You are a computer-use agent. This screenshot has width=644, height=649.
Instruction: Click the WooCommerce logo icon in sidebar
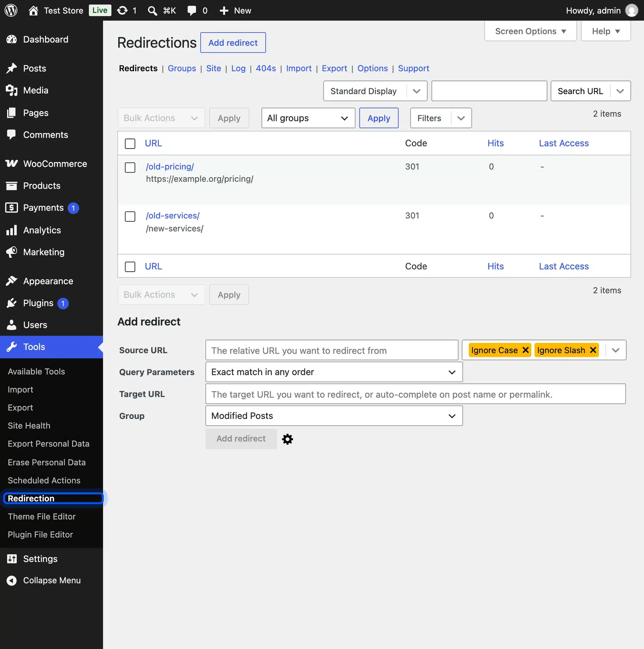pos(11,164)
